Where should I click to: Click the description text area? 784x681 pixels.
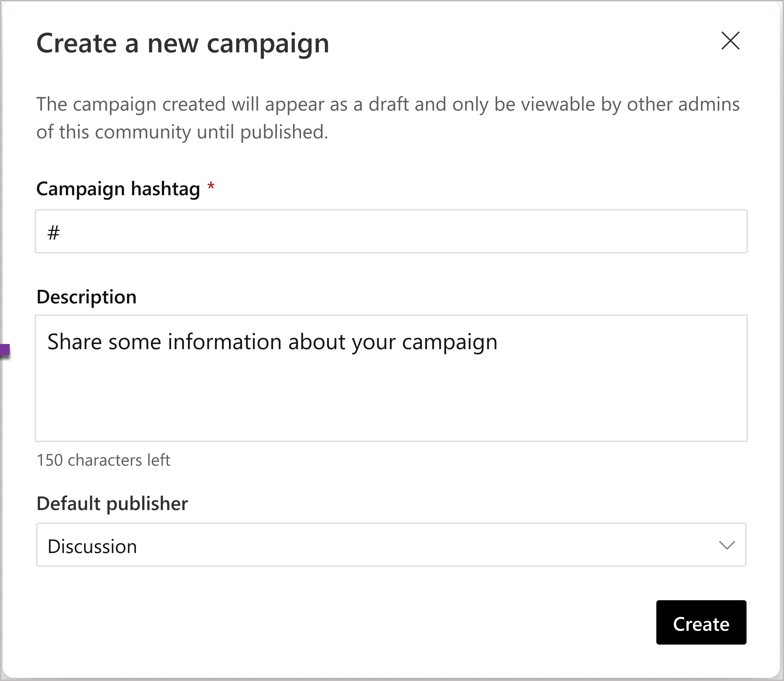point(392,377)
